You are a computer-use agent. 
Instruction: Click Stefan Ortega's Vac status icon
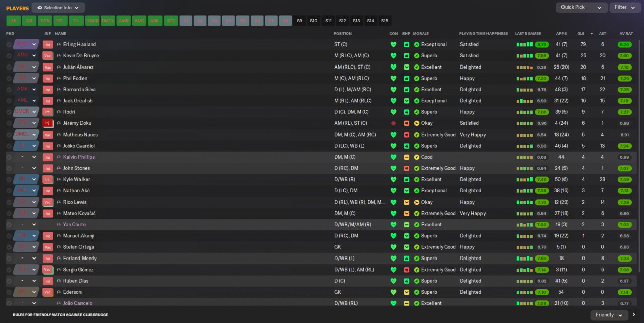[x=48, y=247]
